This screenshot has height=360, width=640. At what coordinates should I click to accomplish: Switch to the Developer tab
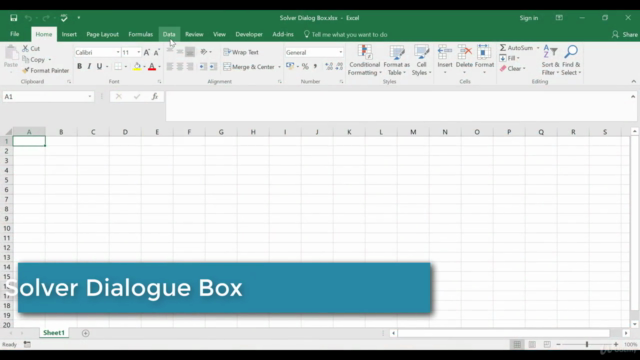click(249, 34)
